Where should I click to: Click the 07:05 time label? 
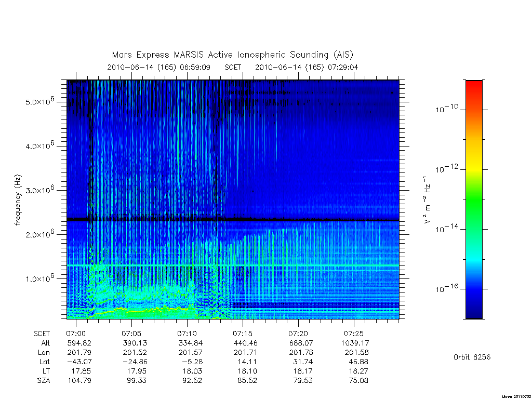(131, 334)
